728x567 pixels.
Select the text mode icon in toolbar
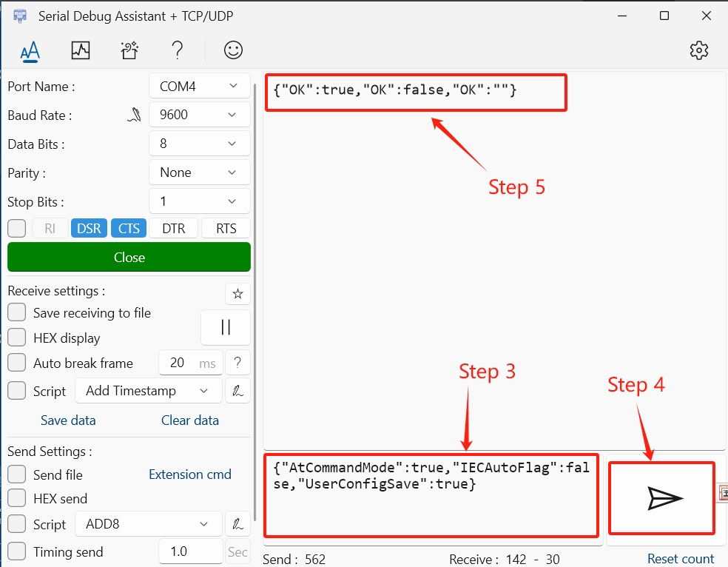pyautogui.click(x=30, y=50)
